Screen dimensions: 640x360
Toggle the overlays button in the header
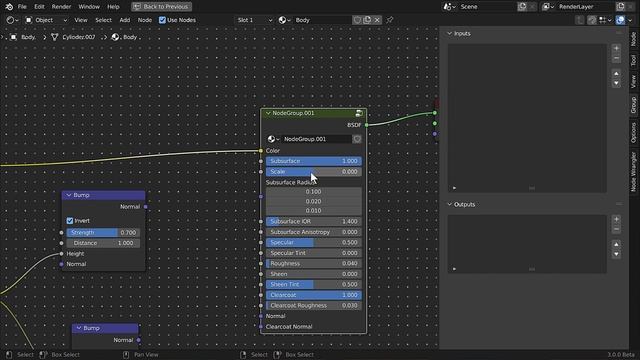pyautogui.click(x=620, y=20)
